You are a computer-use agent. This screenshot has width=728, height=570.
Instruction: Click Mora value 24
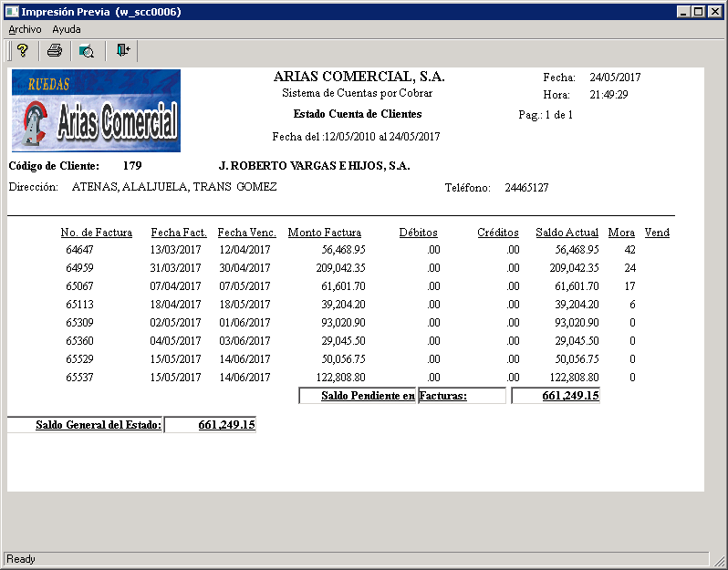pos(629,268)
